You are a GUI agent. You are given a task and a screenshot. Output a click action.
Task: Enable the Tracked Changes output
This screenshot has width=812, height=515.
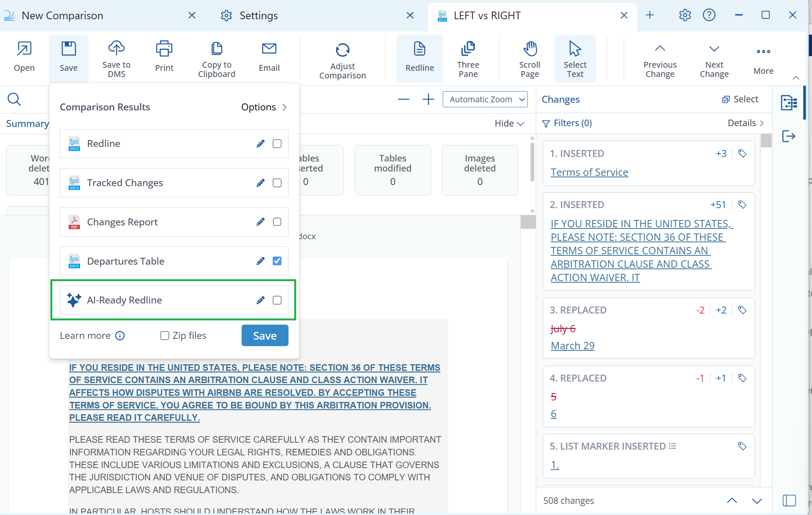point(277,183)
